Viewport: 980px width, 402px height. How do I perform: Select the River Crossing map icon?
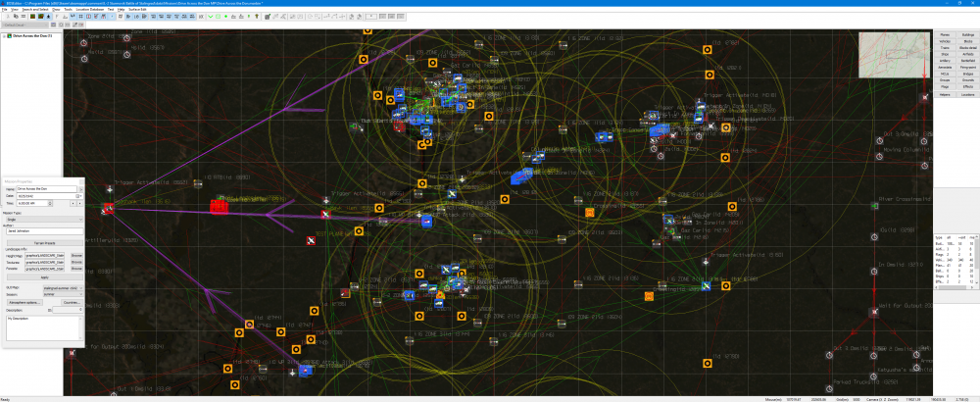click(875, 206)
